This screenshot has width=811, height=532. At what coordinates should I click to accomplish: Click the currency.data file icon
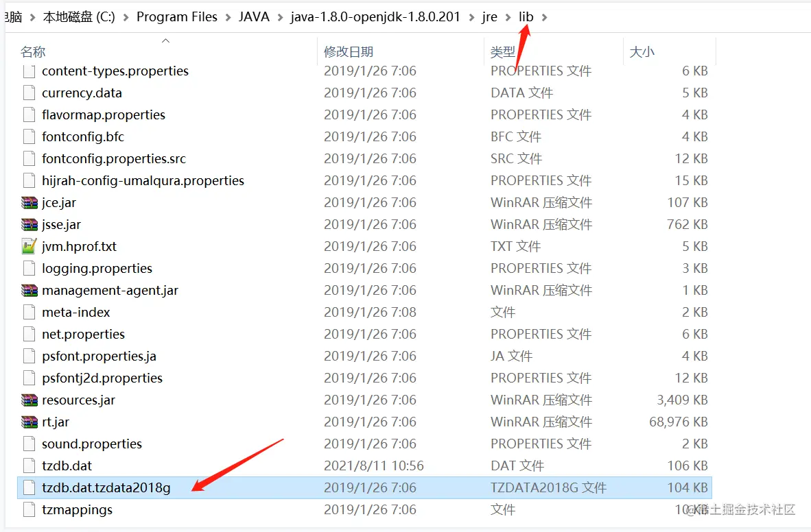[x=29, y=93]
